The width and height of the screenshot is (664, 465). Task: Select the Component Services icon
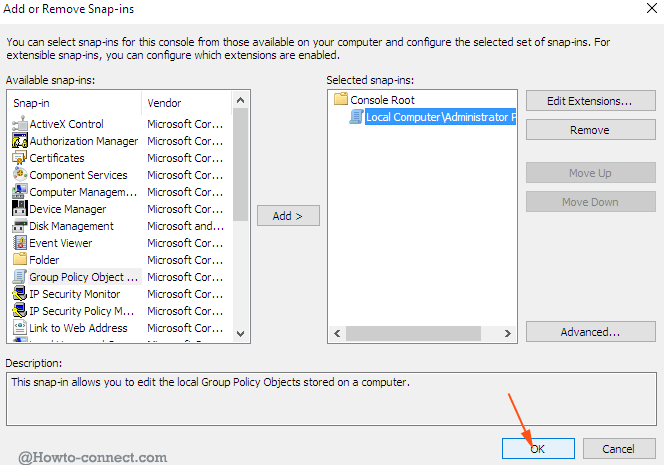(19, 175)
